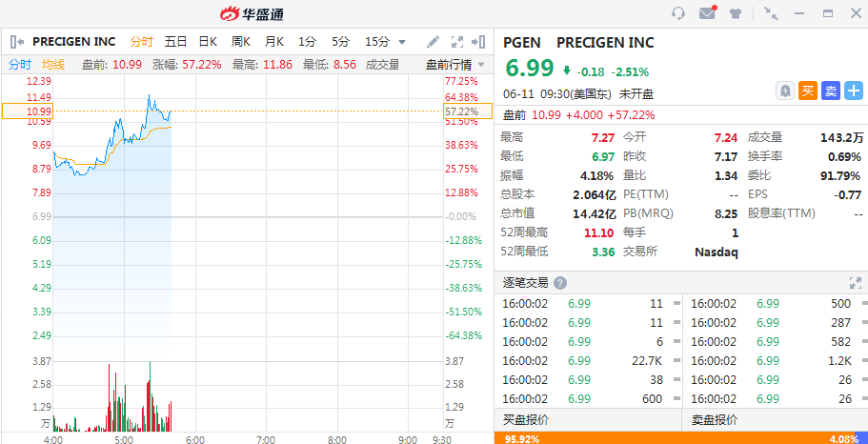Click the 52周最高 value 11.10
The width and height of the screenshot is (868, 444).
point(599,233)
